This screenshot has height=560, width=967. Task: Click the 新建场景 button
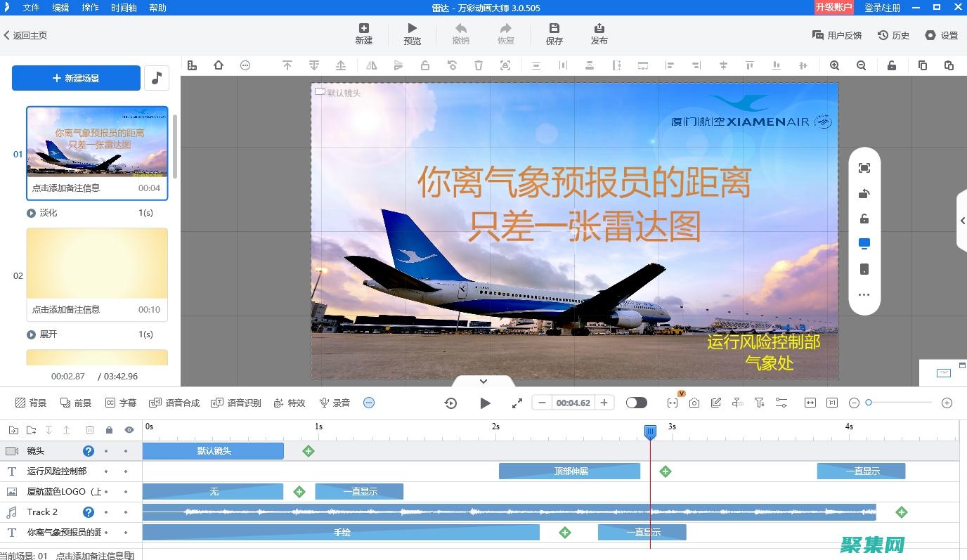[76, 78]
